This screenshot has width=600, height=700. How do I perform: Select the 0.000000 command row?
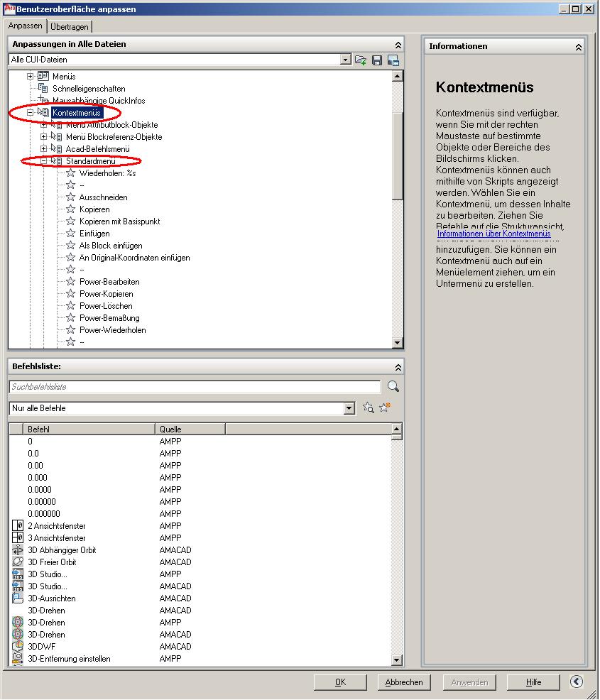tap(200, 514)
